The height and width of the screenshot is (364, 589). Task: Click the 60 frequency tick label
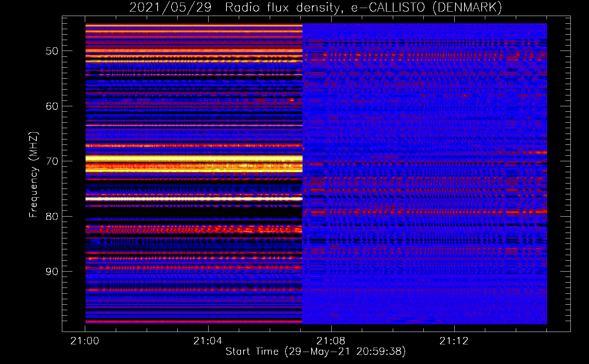[x=52, y=106]
